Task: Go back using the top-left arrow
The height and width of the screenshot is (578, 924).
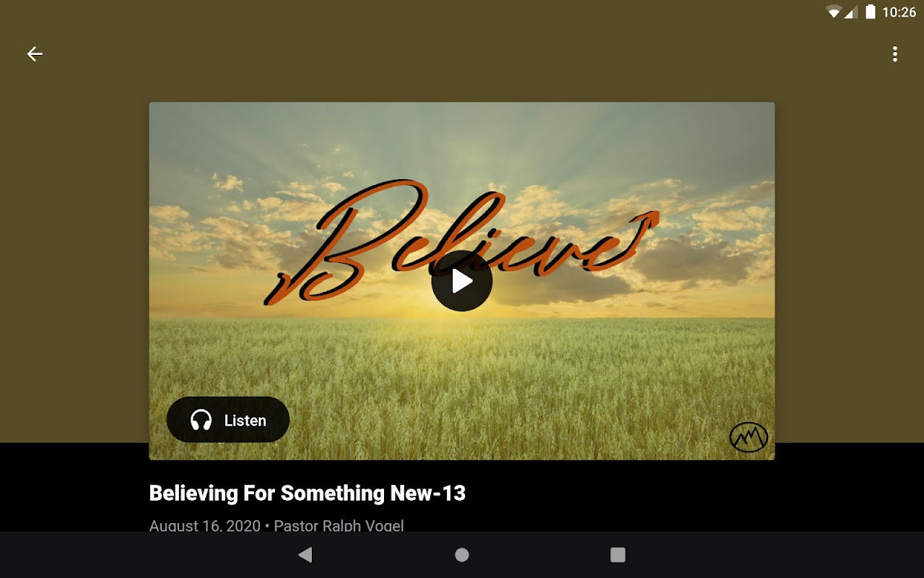Action: (35, 53)
